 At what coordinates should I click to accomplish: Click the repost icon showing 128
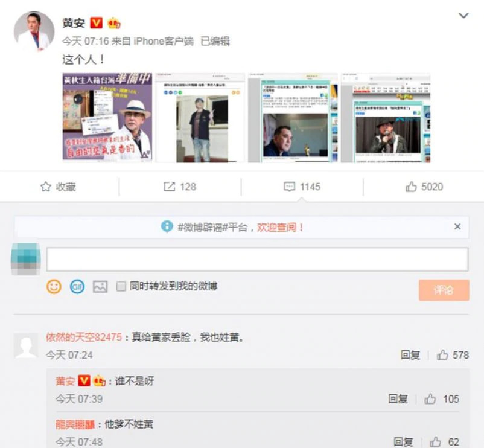[x=180, y=187]
